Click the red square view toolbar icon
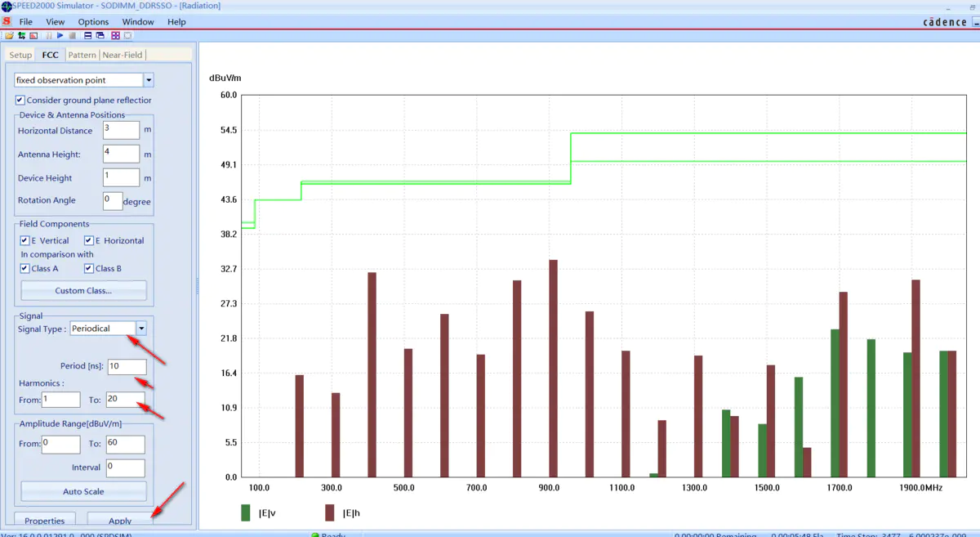 point(33,36)
